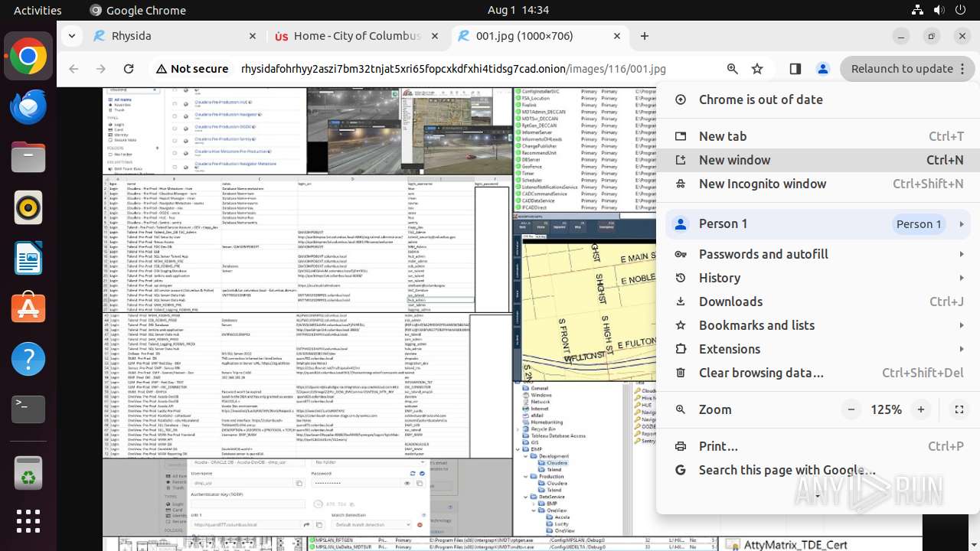This screenshot has height=551, width=980.
Task: Increase zoom with plus button
Action: pos(921,409)
